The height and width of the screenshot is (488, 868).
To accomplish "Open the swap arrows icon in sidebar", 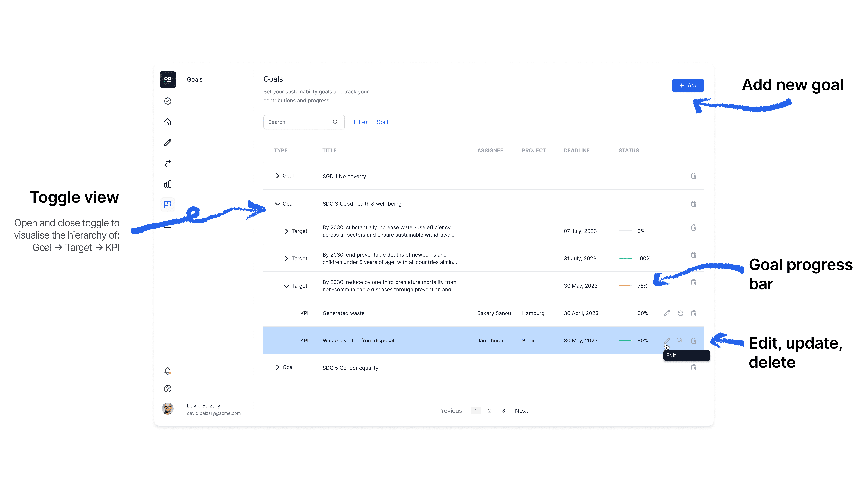I will [167, 163].
